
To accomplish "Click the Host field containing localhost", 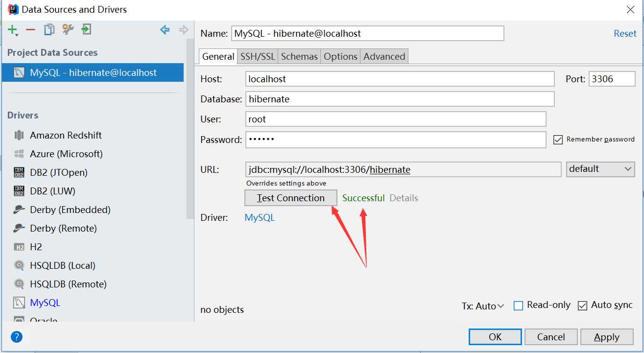I will (x=400, y=79).
